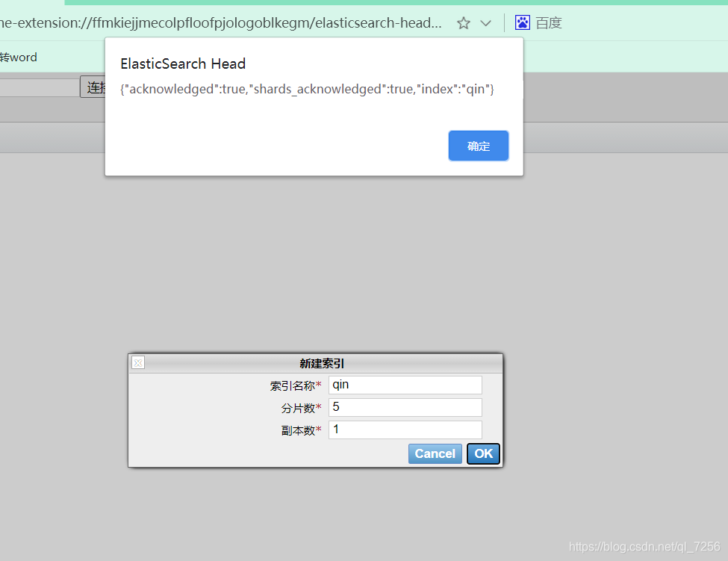
Task: Expand the address bar dropdown chevron
Action: (x=485, y=23)
